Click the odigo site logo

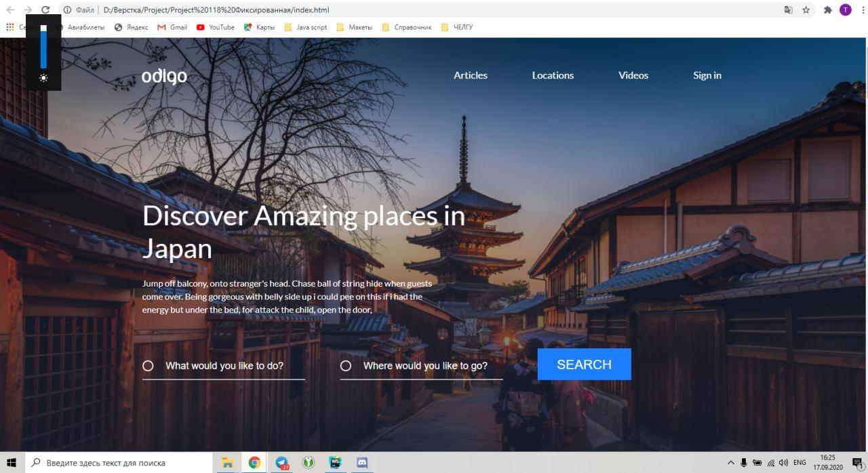coord(164,76)
